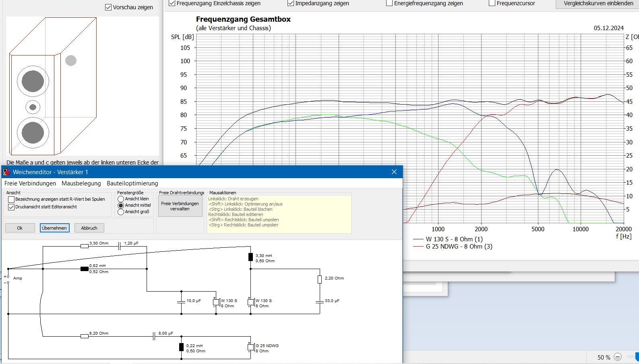Click Freie Verbindungen verwalten button
The height and width of the screenshot is (364, 639).
(180, 206)
